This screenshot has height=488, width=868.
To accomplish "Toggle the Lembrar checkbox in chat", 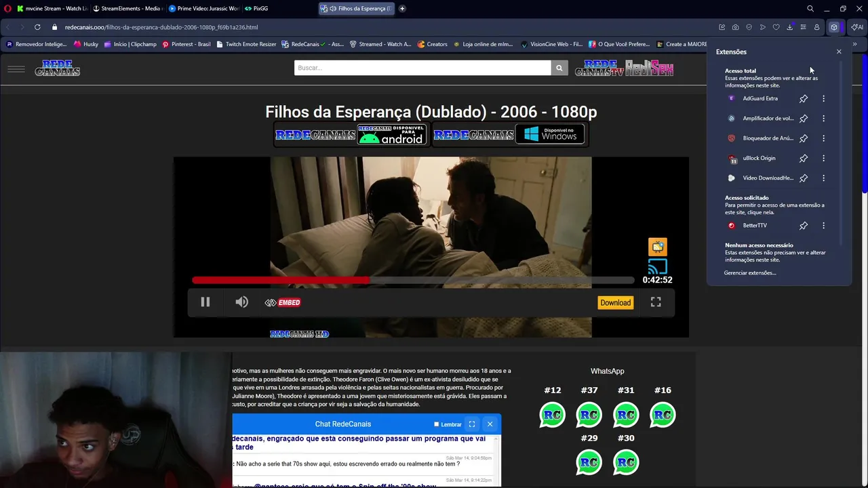I will 437,424.
